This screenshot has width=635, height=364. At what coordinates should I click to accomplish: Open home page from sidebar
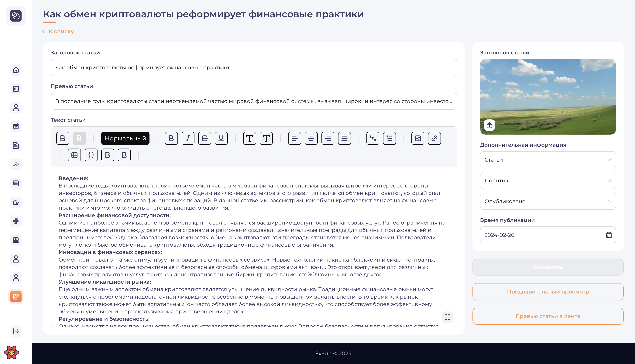16,70
